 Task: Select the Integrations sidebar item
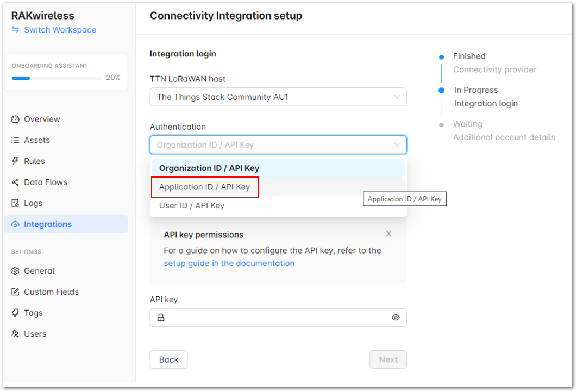coord(66,224)
